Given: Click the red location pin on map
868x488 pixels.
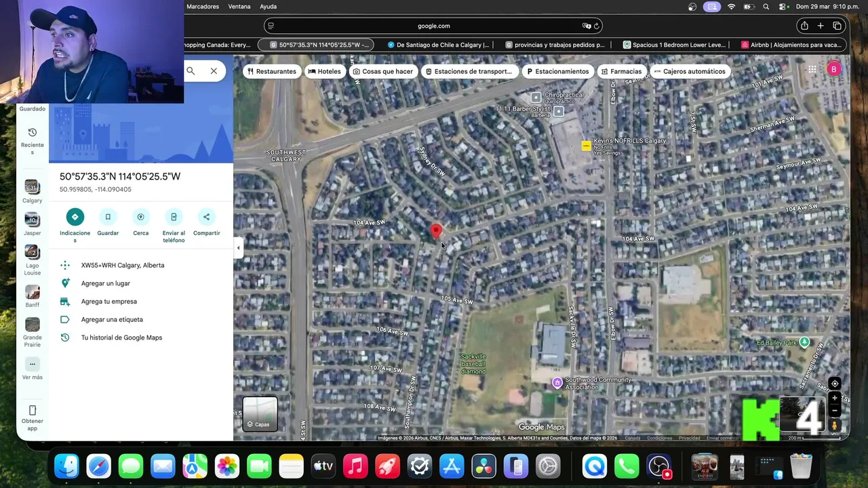Looking at the screenshot, I should click(436, 232).
